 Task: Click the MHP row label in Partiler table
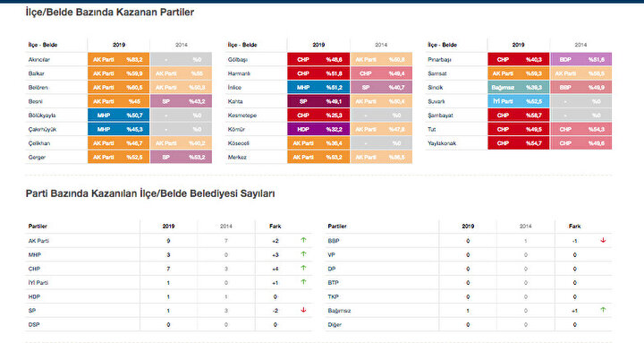35,255
